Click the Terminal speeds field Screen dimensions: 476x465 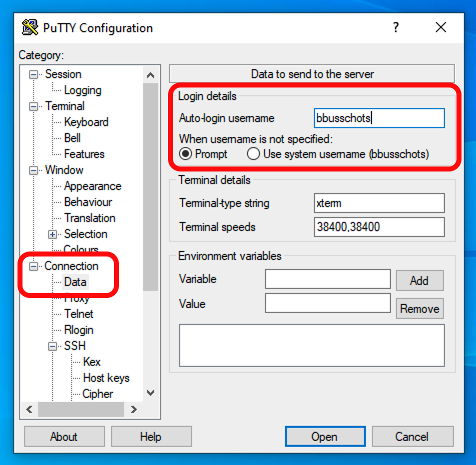pyautogui.click(x=379, y=226)
